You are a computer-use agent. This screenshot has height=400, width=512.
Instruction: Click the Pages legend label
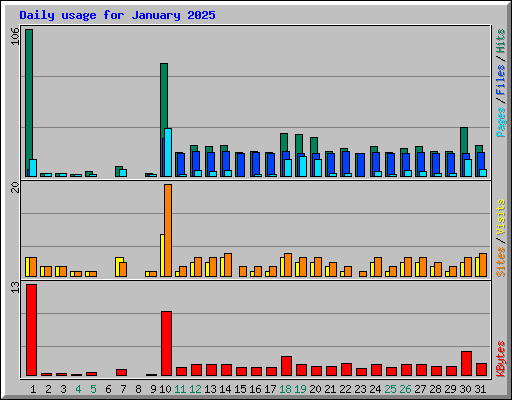coord(500,122)
